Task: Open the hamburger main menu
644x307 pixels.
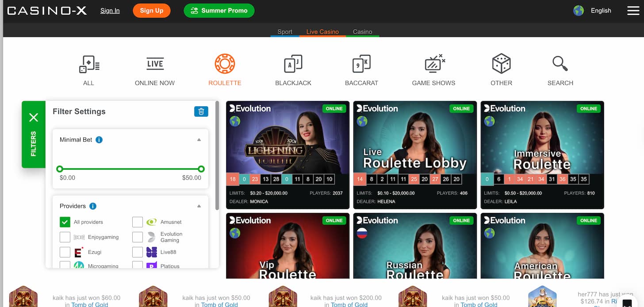Action: pos(633,11)
